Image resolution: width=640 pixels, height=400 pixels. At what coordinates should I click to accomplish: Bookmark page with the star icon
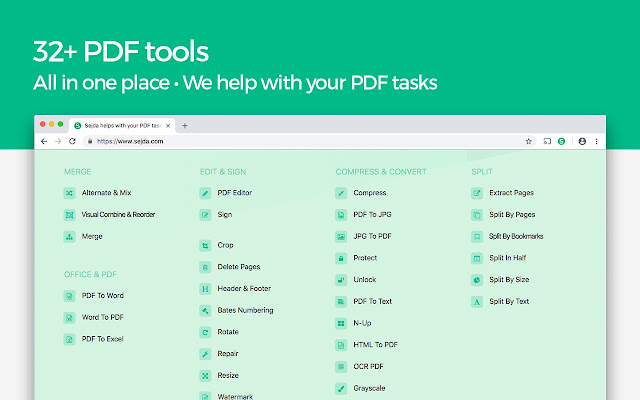529,141
